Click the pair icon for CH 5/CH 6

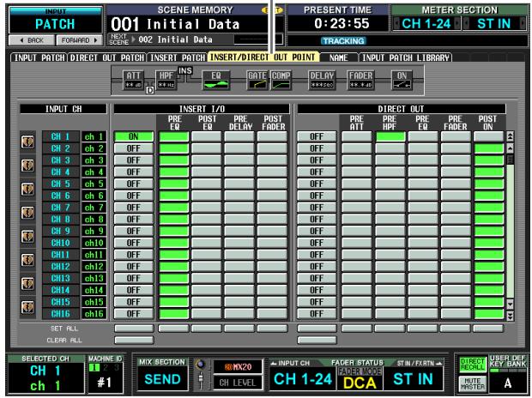[27, 190]
